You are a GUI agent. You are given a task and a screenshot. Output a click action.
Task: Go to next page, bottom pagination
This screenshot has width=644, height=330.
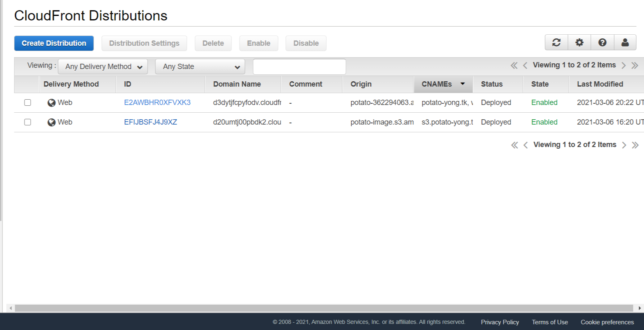(x=624, y=145)
